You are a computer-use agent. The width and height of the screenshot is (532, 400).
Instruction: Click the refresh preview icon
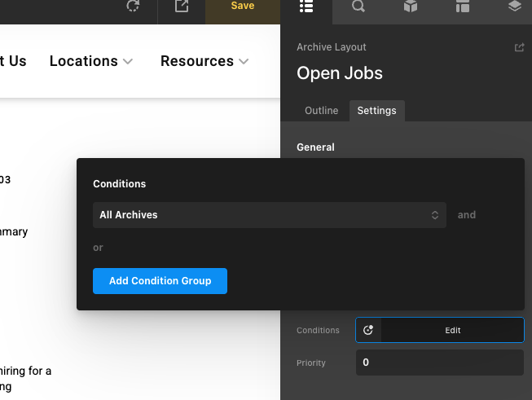(x=133, y=7)
